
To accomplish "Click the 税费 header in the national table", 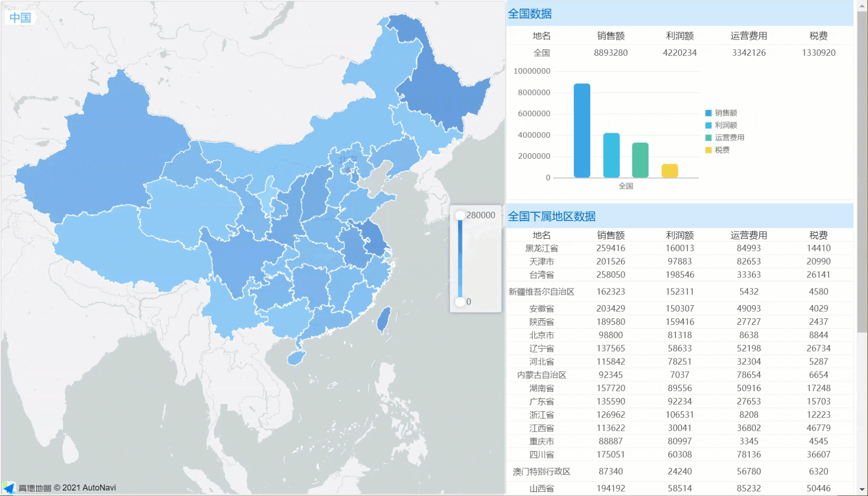I will click(x=818, y=36).
